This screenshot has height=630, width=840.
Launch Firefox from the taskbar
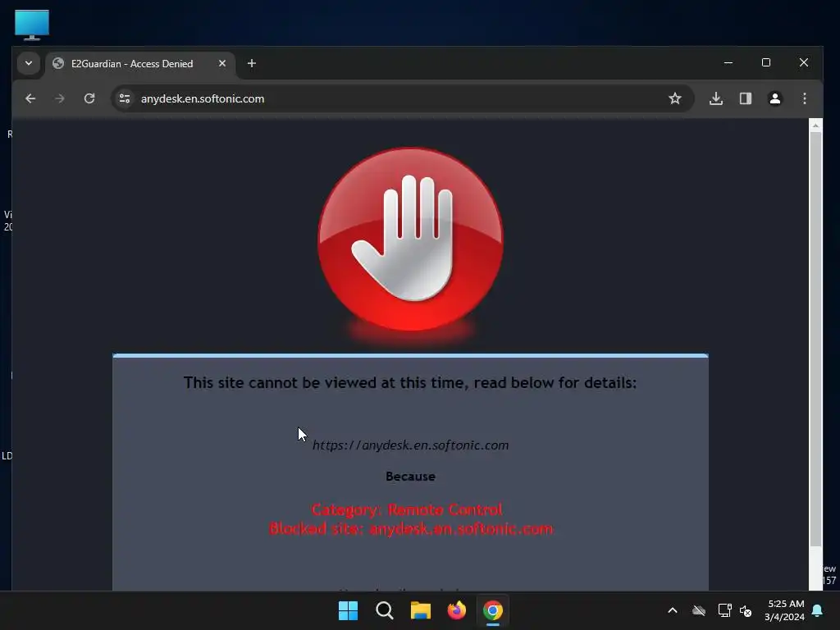(456, 610)
